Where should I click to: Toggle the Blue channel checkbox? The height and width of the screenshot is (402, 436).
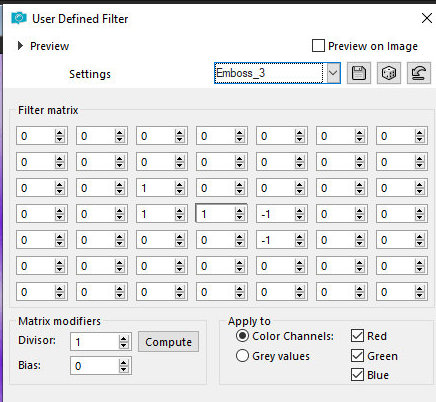tap(357, 375)
